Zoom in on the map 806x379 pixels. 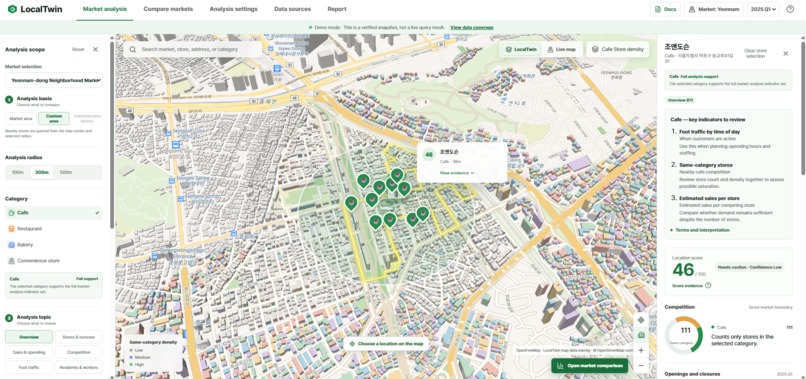pos(641,350)
